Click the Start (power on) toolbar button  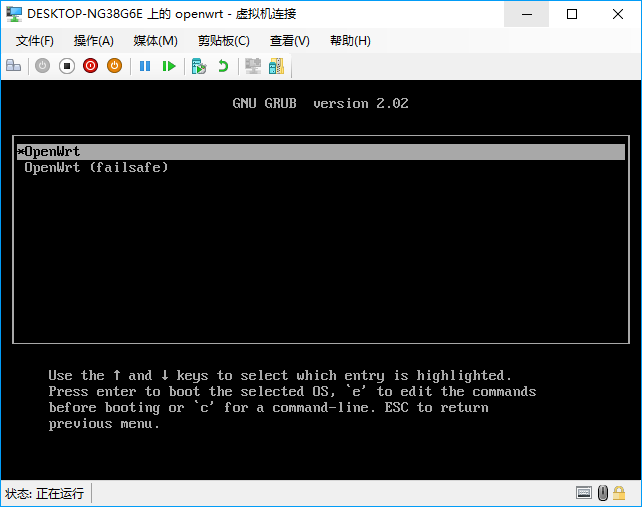pyautogui.click(x=42, y=66)
